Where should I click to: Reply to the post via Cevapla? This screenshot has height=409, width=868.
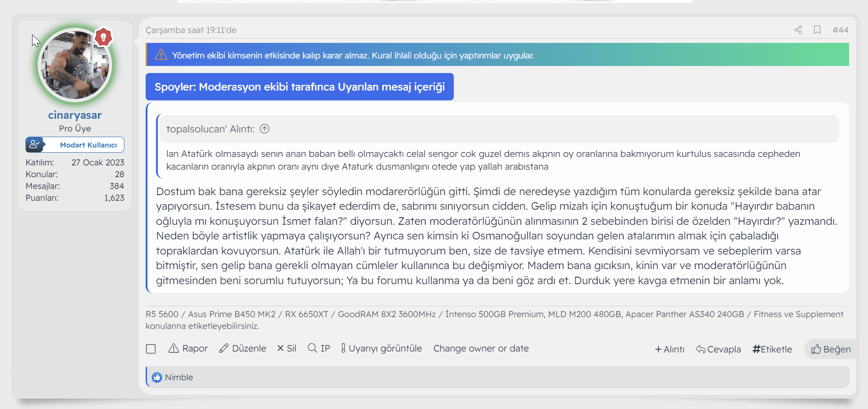[x=719, y=349]
